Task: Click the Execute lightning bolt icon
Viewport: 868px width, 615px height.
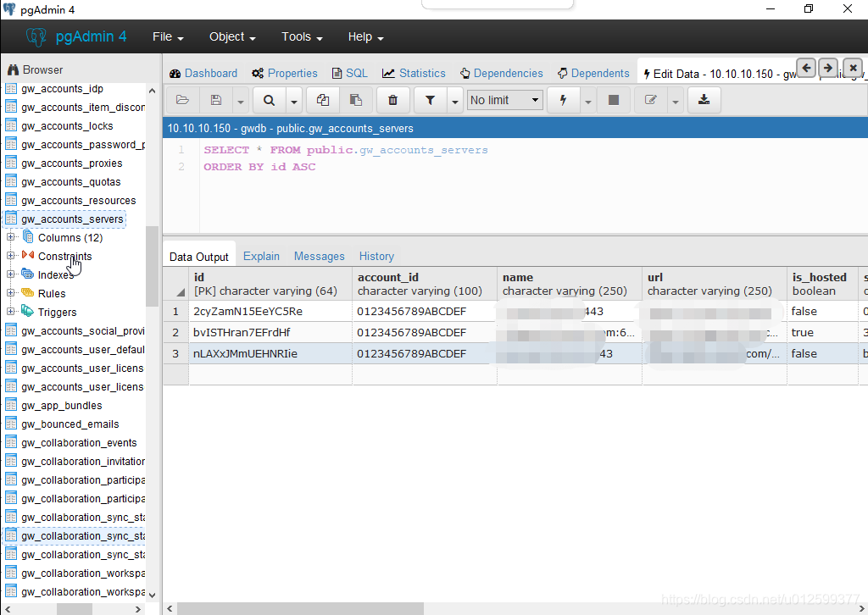Action: tap(563, 100)
